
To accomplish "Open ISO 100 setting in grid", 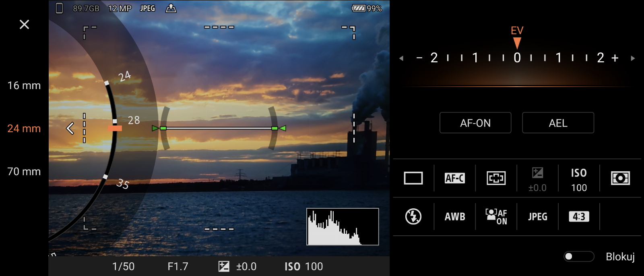I will (579, 180).
